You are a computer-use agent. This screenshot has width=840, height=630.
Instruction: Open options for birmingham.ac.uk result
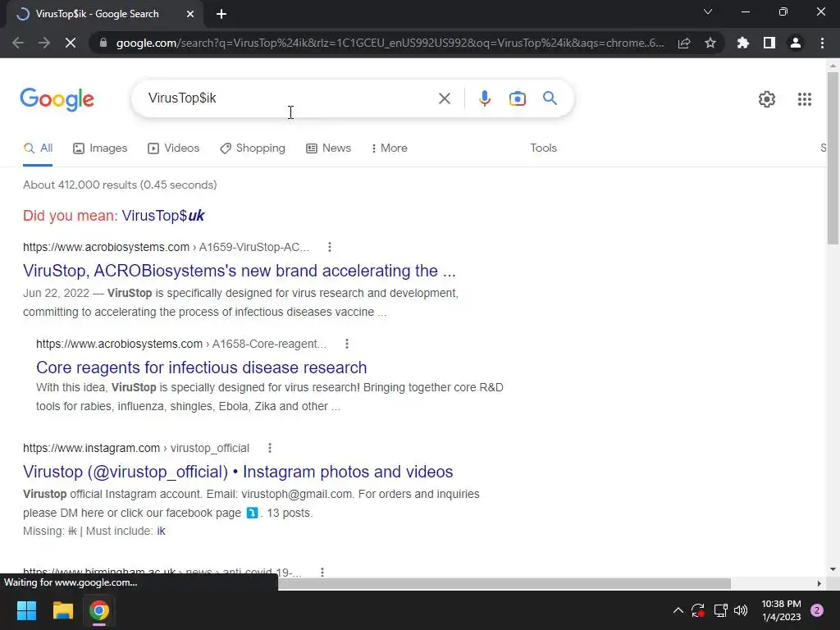pyautogui.click(x=322, y=572)
